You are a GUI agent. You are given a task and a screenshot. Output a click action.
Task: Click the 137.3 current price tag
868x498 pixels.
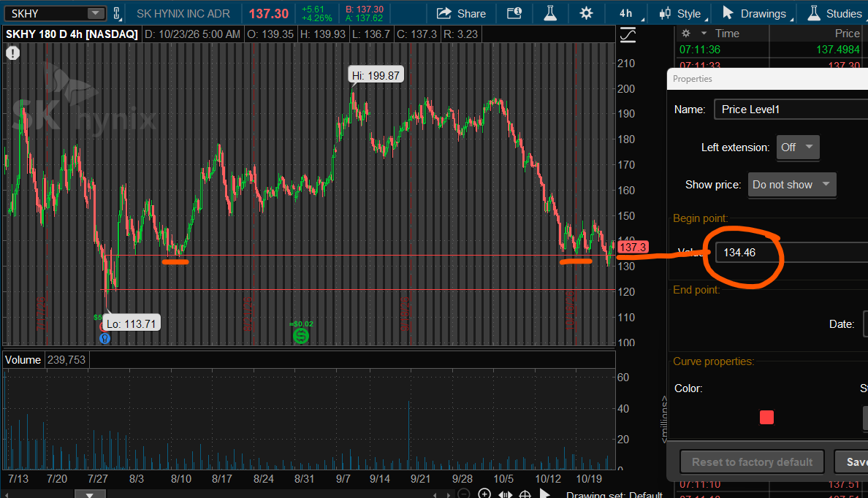(x=633, y=248)
